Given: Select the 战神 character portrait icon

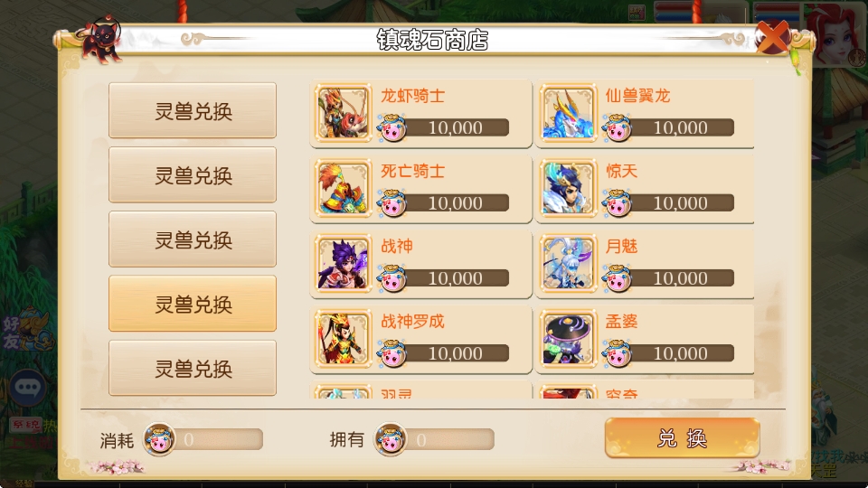Looking at the screenshot, I should coord(343,263).
